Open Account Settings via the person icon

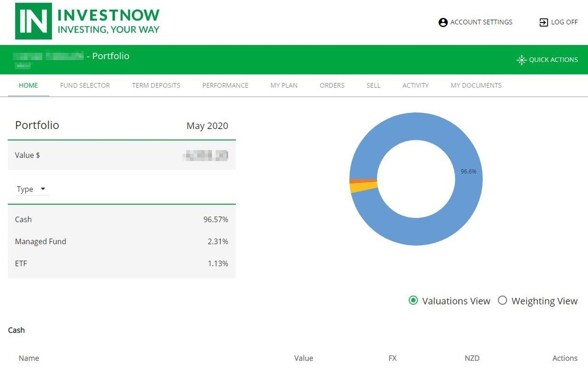point(442,22)
